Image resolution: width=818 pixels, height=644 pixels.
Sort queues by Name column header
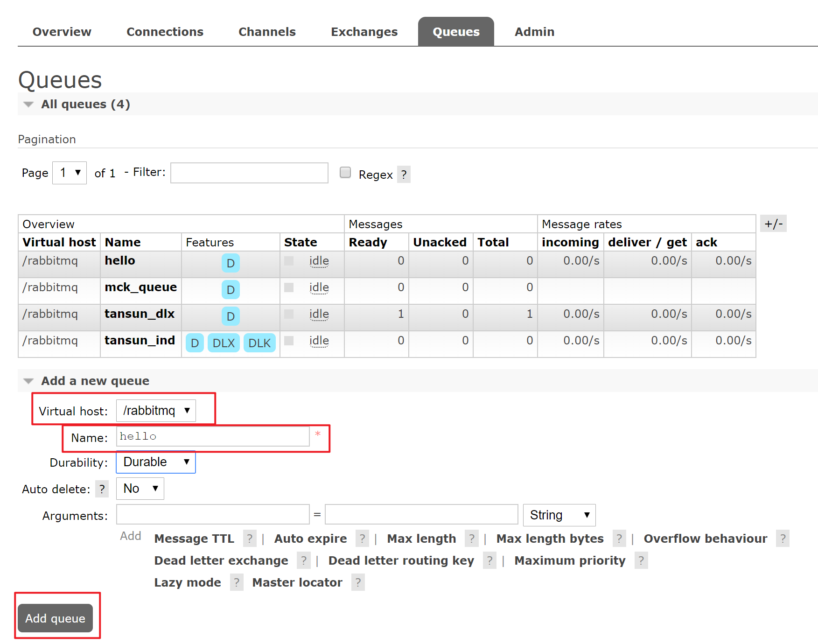(123, 242)
